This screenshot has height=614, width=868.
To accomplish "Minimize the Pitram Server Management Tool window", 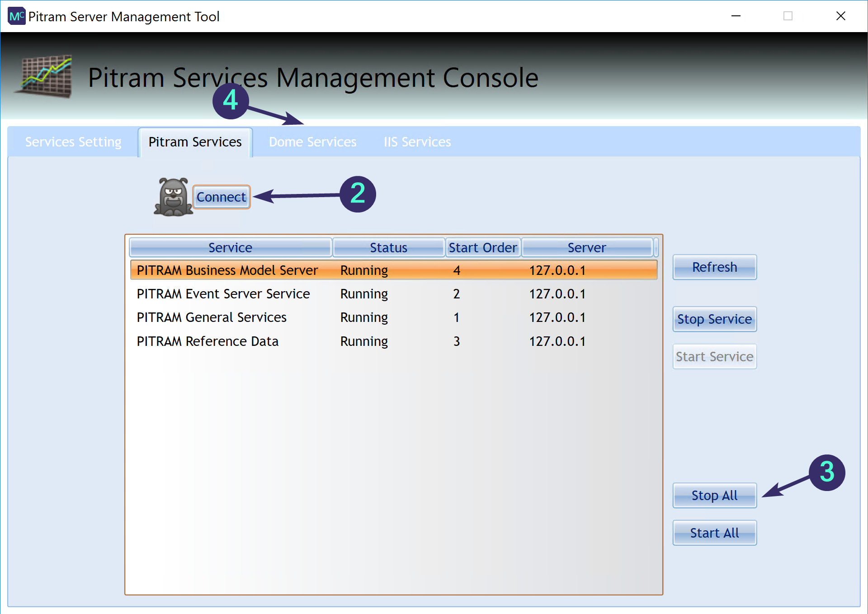I will point(736,16).
